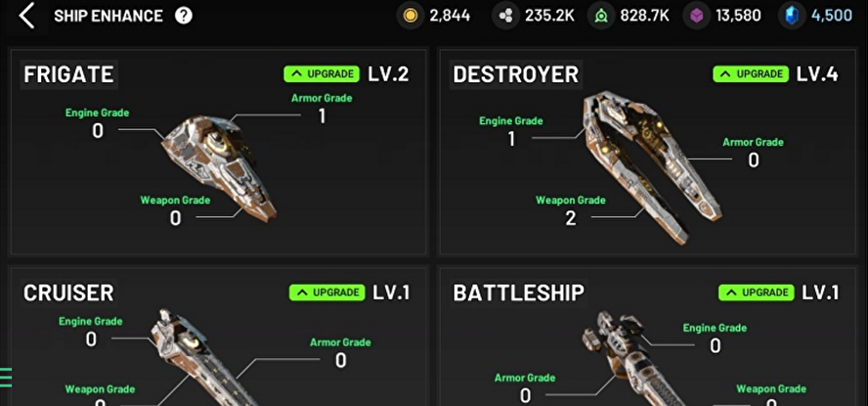Screen dimensions: 868x406
Task: Open the Ship Enhance help question mark
Action: [x=183, y=16]
